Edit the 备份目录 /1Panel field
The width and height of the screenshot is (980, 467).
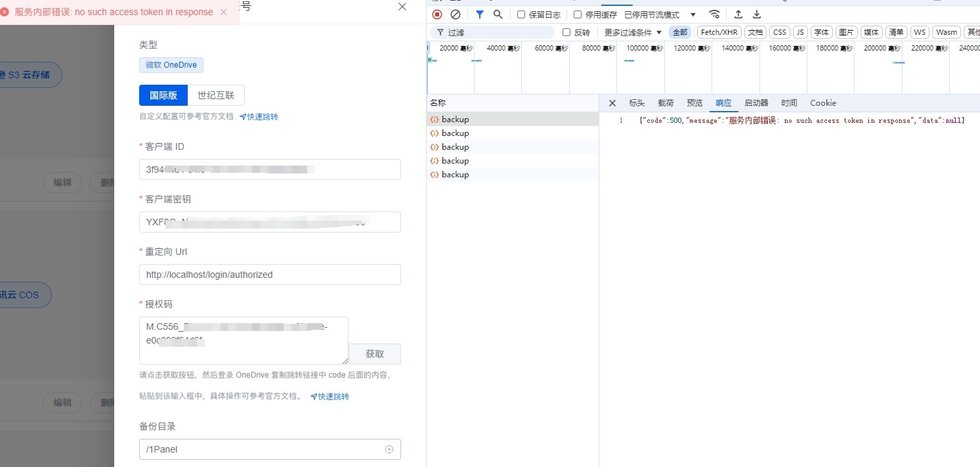tap(270, 449)
